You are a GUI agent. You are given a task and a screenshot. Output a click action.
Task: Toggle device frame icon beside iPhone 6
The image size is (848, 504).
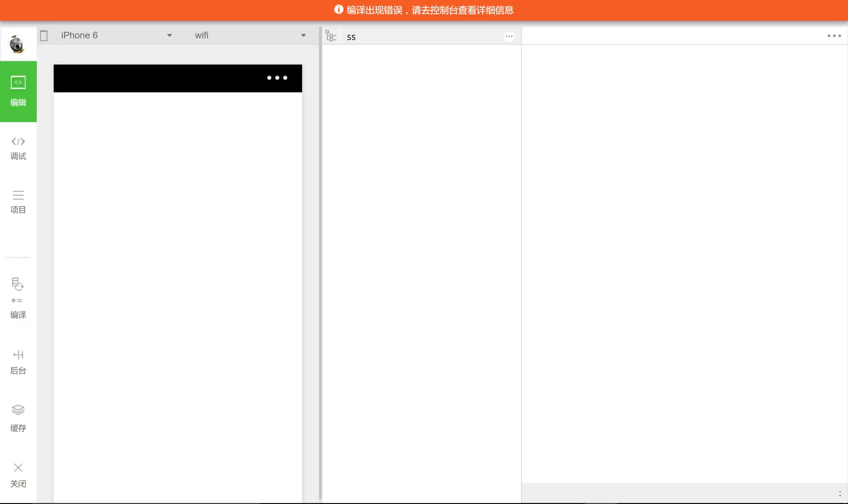(43, 36)
